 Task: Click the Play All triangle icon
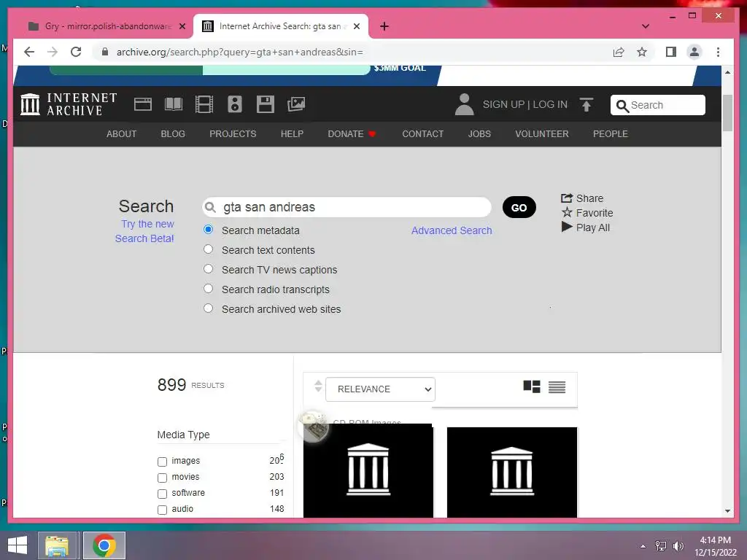[566, 227]
